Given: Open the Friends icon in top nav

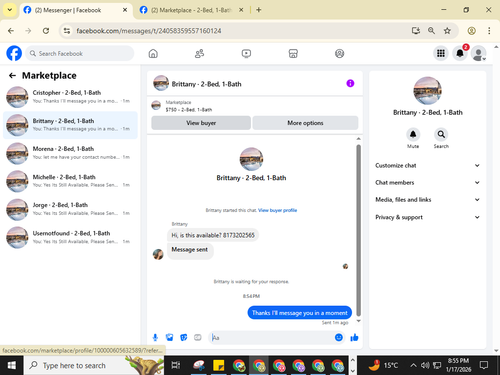Looking at the screenshot, I should coord(199,53).
